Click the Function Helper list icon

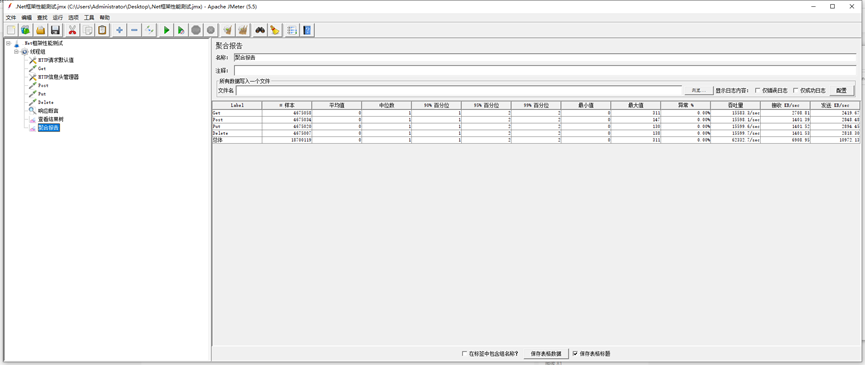[x=292, y=30]
